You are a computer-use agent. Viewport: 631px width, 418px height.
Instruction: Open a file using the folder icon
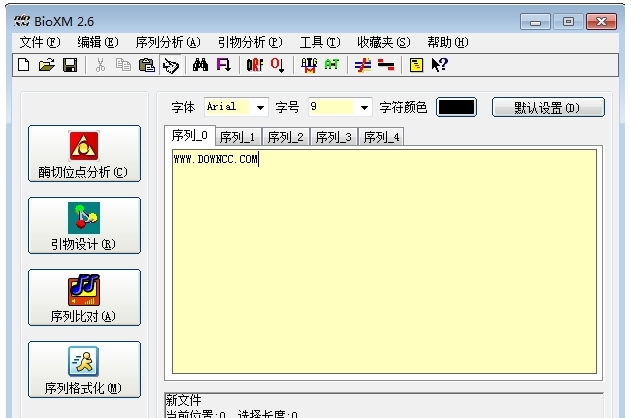tap(47, 65)
